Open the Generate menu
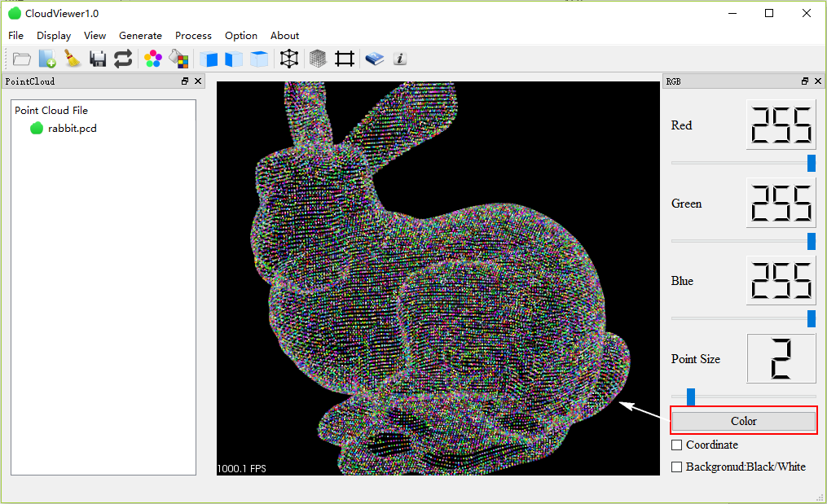Viewport: 827px width, 504px height. (140, 35)
